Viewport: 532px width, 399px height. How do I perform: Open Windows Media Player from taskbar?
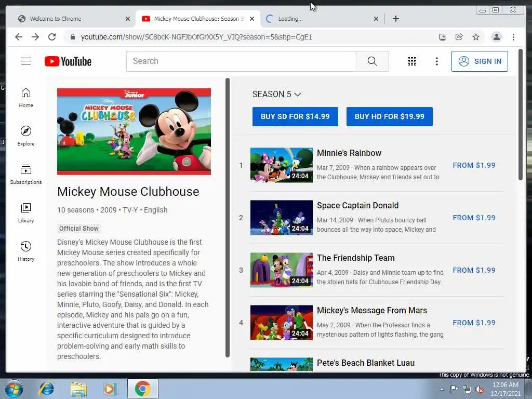pos(110,389)
